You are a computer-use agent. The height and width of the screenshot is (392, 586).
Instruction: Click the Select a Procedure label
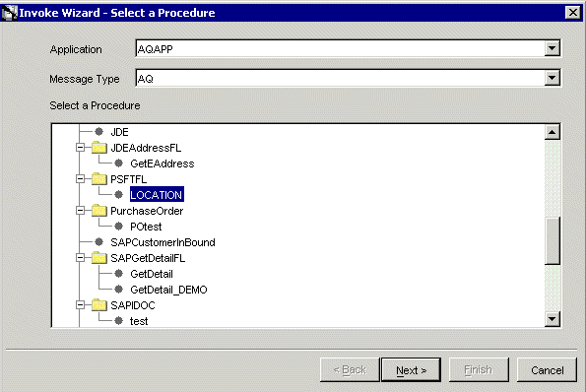(95, 105)
